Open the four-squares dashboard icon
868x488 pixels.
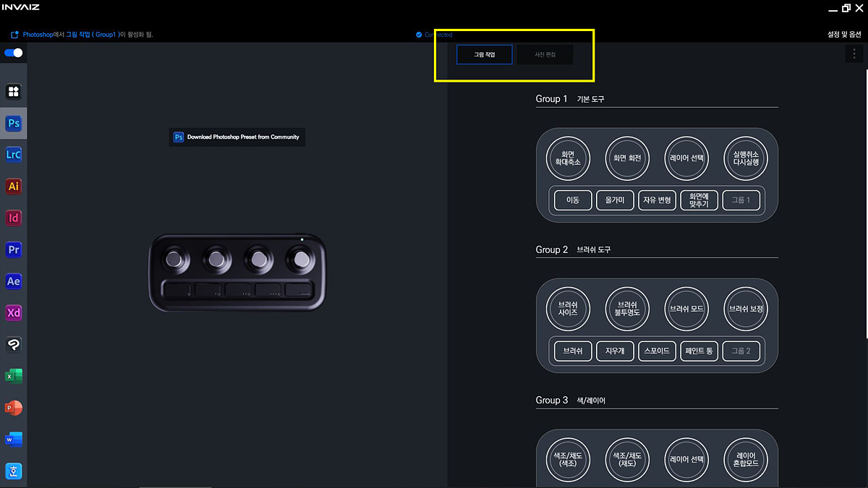click(14, 92)
